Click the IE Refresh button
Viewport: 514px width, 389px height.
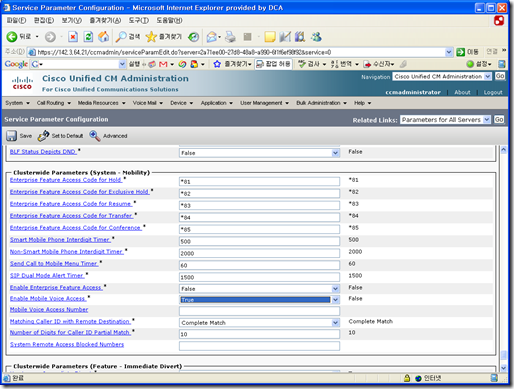point(88,37)
